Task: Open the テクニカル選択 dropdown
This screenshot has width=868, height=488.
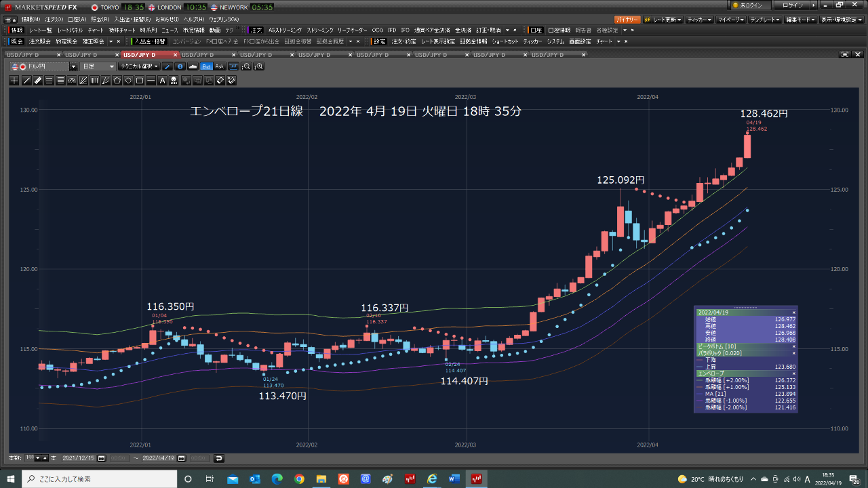Action: click(x=139, y=66)
